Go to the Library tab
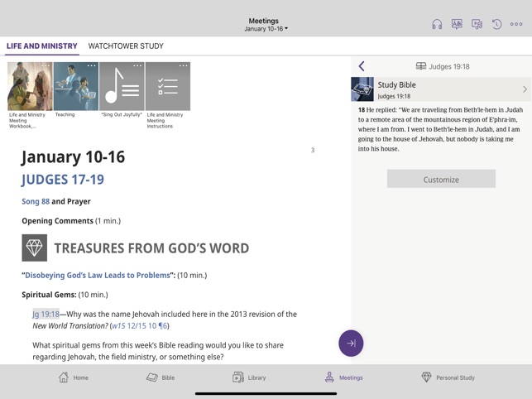Screen dimensions: 532x399 point(249,377)
